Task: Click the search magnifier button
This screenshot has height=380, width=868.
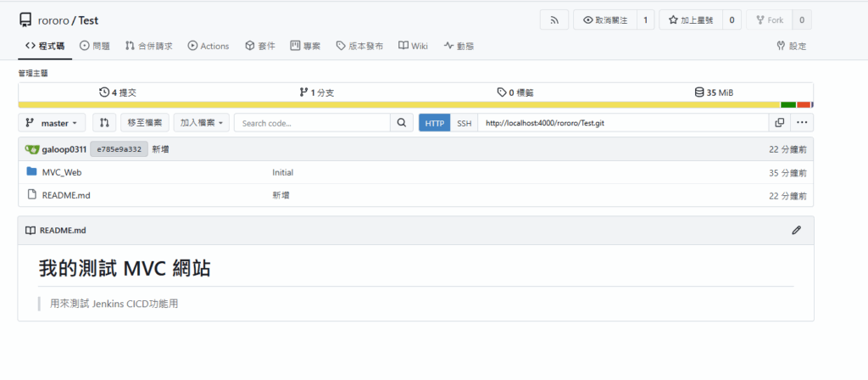Action: point(402,123)
